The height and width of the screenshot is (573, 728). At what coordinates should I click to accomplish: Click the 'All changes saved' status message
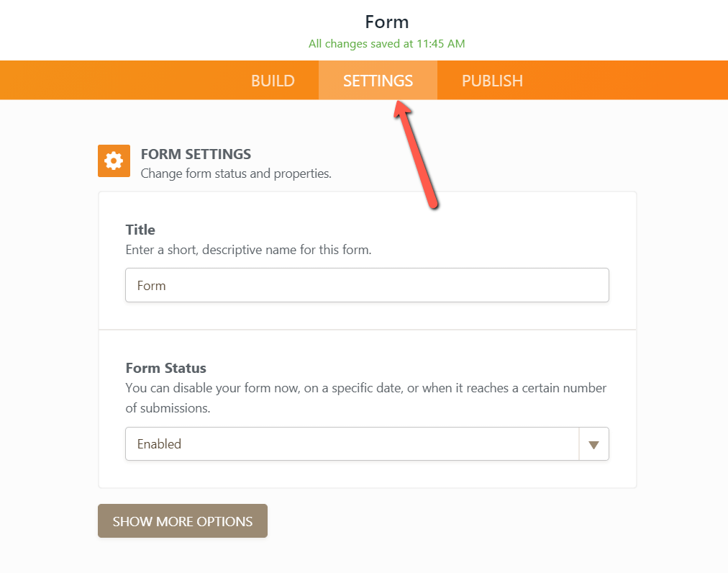point(386,44)
